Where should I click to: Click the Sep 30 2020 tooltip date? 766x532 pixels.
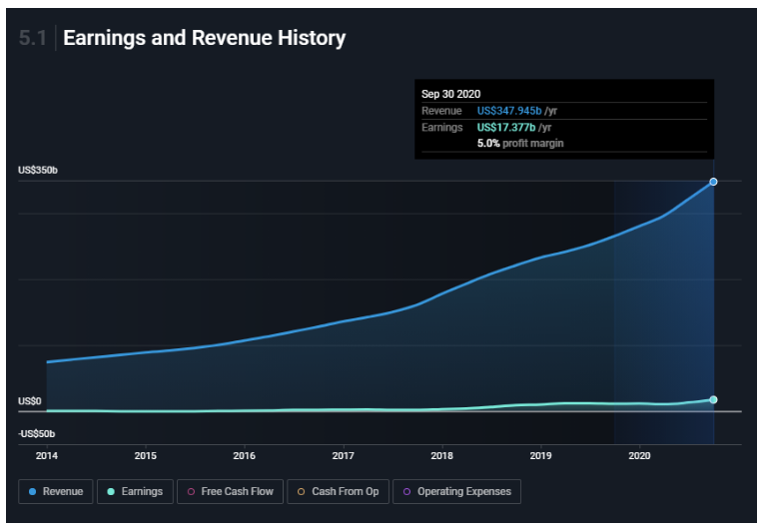[451, 94]
